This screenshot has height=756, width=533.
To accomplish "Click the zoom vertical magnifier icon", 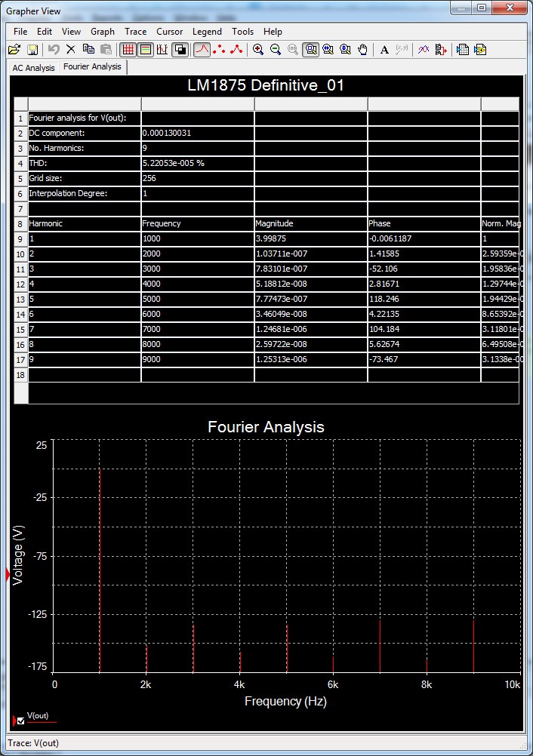I will tap(345, 49).
